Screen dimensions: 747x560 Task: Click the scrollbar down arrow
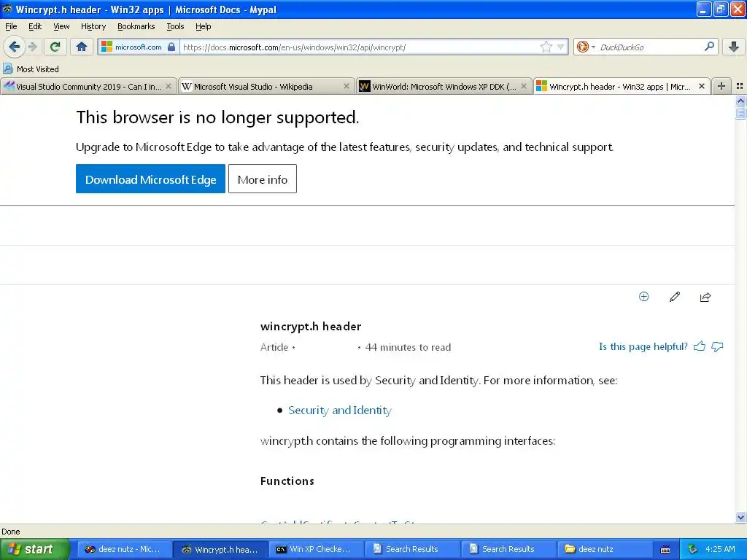(x=740, y=517)
